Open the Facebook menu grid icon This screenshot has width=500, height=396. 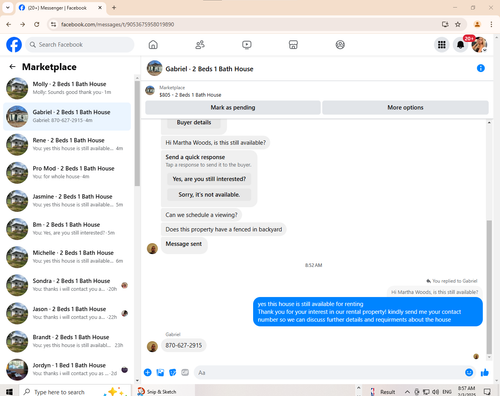(442, 45)
